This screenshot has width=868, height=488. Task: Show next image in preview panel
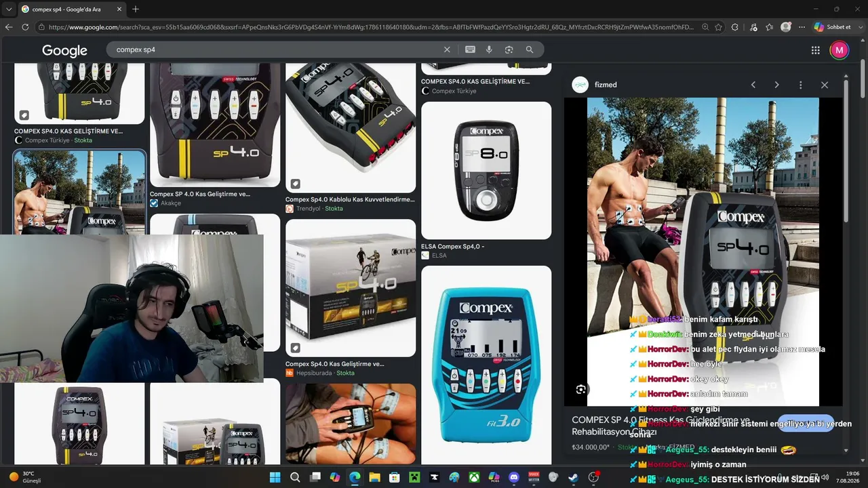[x=776, y=85]
